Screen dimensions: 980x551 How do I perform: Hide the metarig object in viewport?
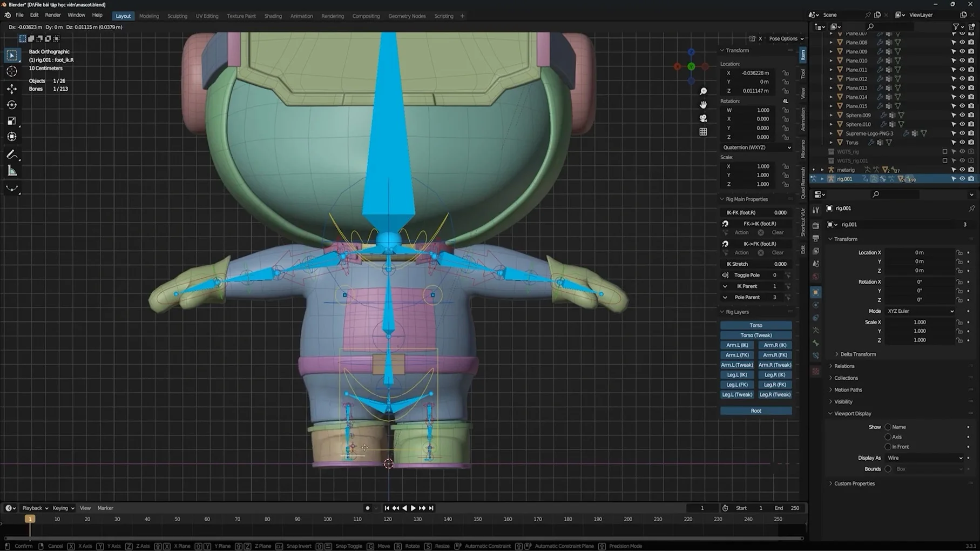[x=962, y=170]
